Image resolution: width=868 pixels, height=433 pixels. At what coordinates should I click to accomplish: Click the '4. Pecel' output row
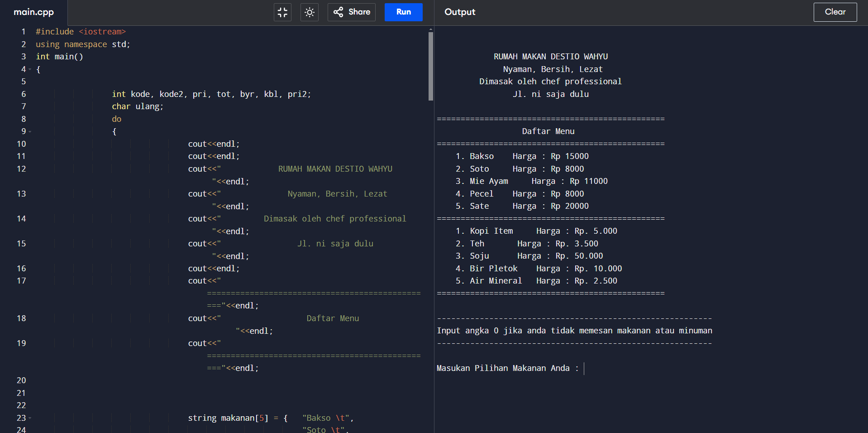(520, 194)
